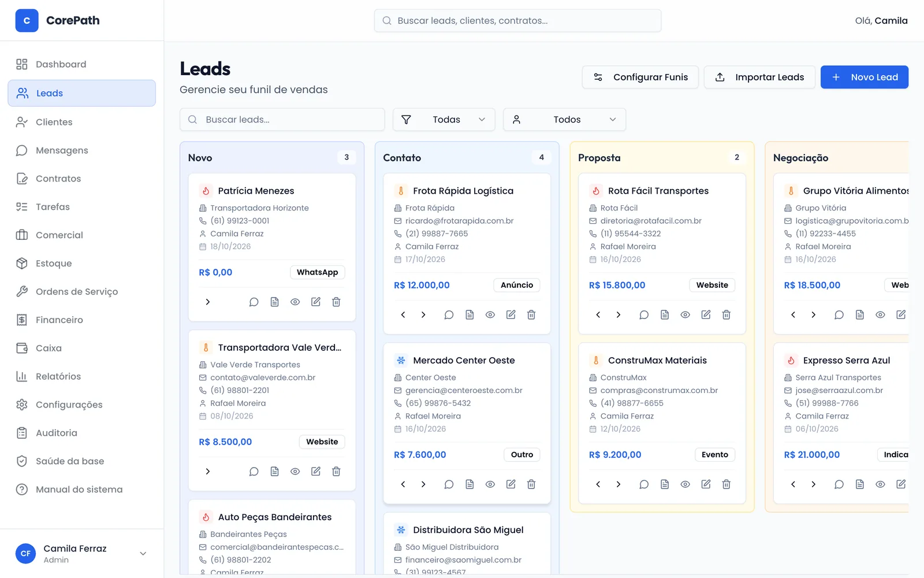The image size is (924, 578).
Task: Open document icon on Expresso Serra Azul card
Action: point(860,484)
